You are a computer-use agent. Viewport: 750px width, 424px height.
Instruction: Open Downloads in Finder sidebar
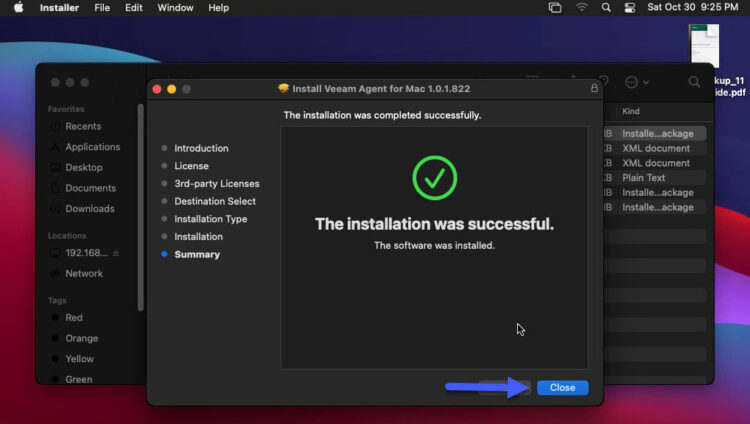[x=90, y=209]
